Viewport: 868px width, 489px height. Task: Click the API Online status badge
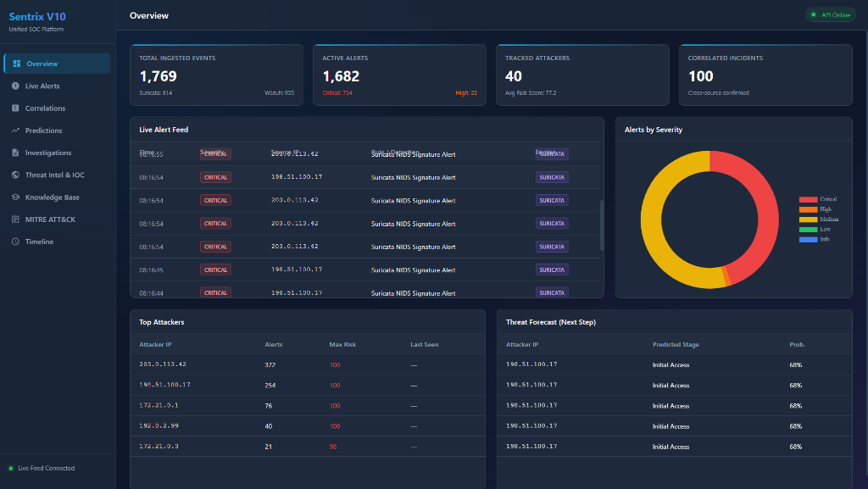click(831, 15)
